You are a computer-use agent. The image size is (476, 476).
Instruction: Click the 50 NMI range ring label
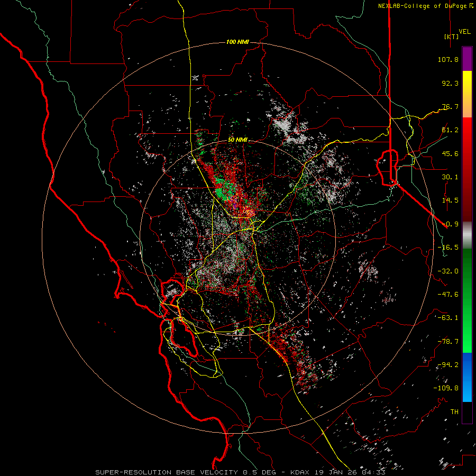point(237,140)
